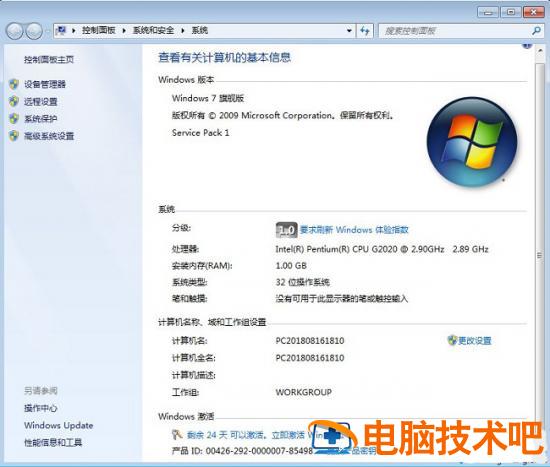This screenshot has height=467, width=550.
Task: Expand the arrow after 系统和安全 breadcrumb
Action: [x=182, y=31]
